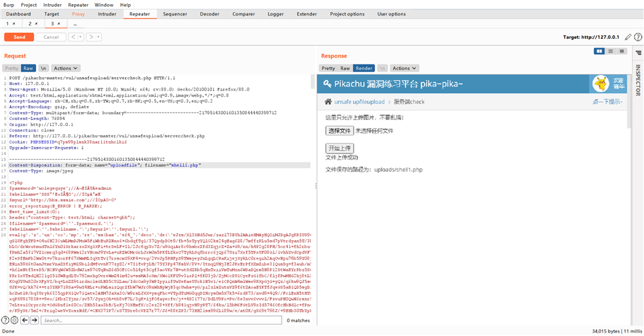Open search settings gear icon
Screen dimensions: 644x336
pyautogui.click(x=14, y=320)
